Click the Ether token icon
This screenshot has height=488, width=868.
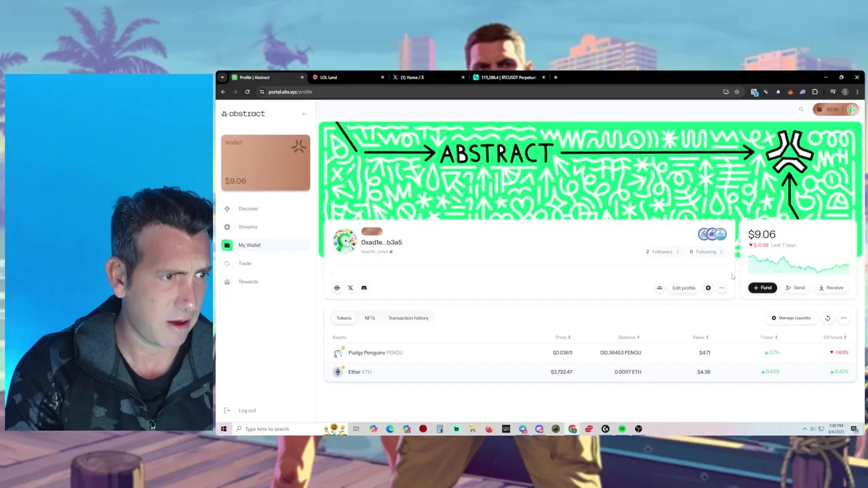(338, 372)
